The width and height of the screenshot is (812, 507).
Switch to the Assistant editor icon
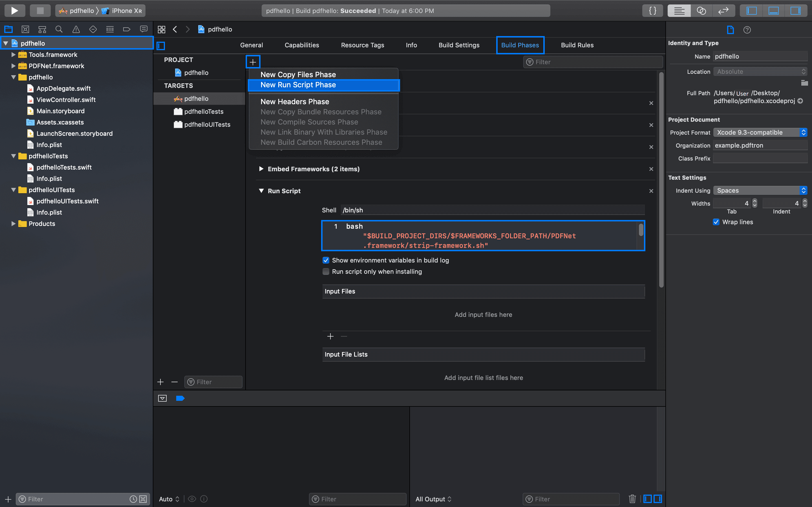coord(701,11)
